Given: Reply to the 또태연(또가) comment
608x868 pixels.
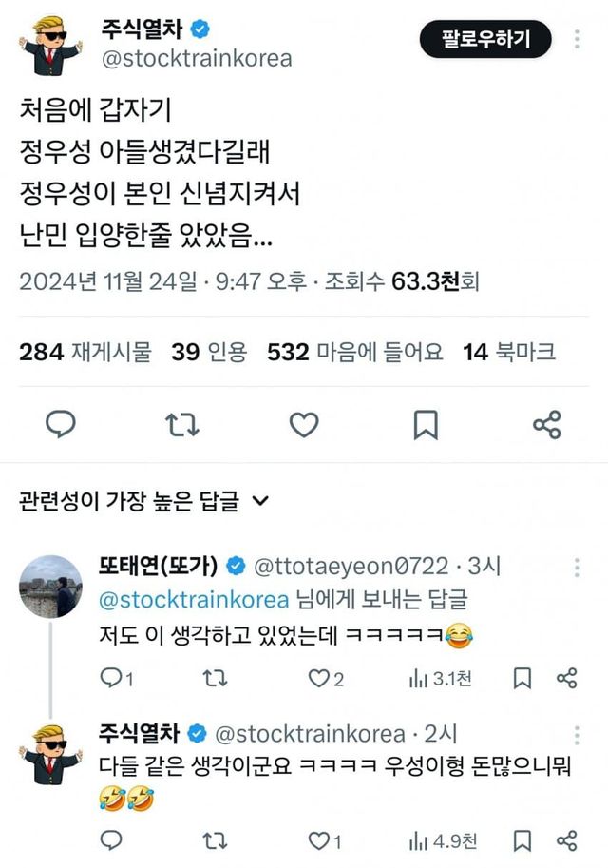Looking at the screenshot, I should point(111,678).
